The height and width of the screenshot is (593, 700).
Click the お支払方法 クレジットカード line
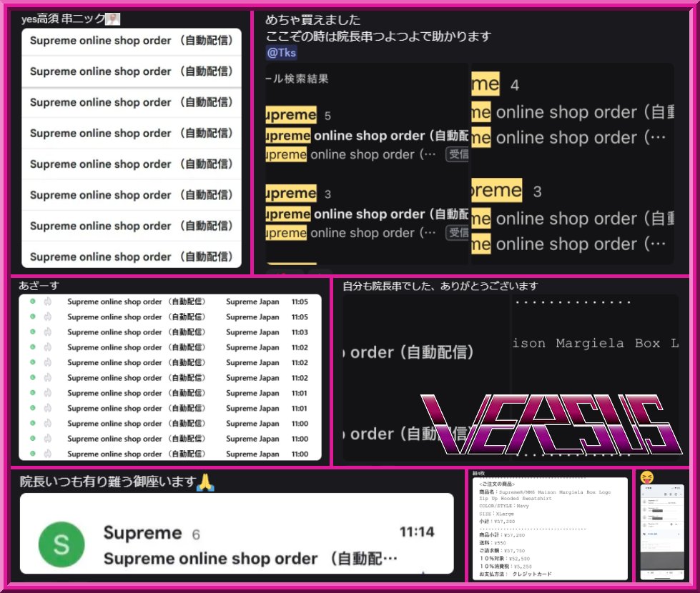point(516,574)
